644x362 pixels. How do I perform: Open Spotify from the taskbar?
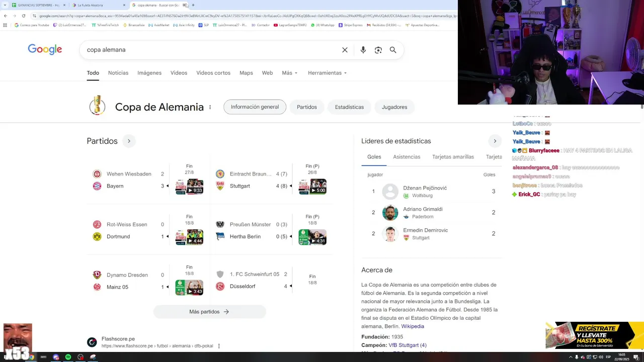pos(68,357)
